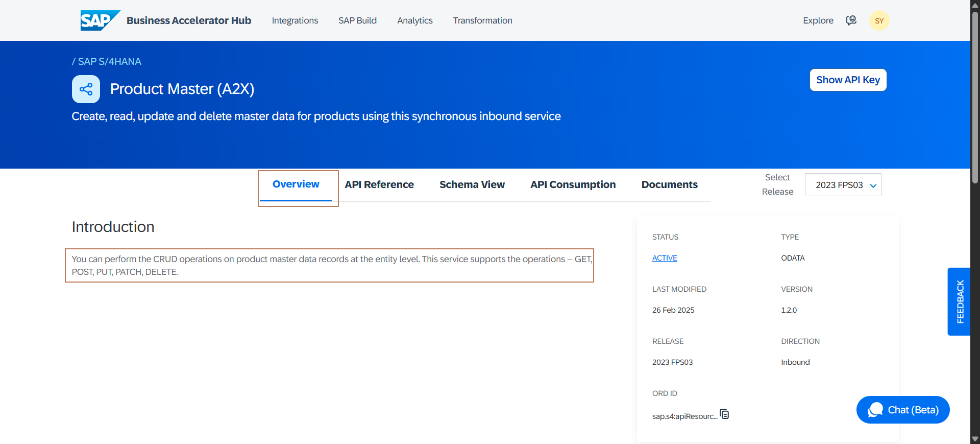This screenshot has height=444, width=980.
Task: Click the ODATA type value
Action: (793, 258)
